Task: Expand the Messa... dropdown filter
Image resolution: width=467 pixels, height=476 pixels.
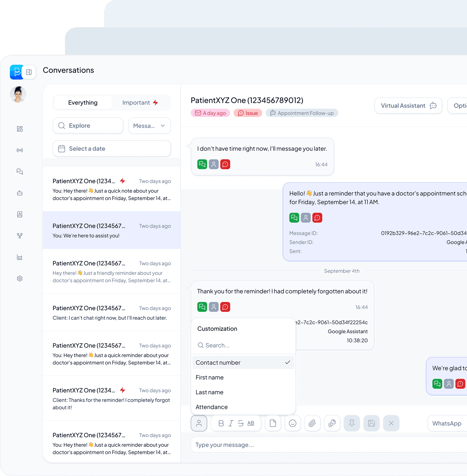Action: pyautogui.click(x=149, y=126)
